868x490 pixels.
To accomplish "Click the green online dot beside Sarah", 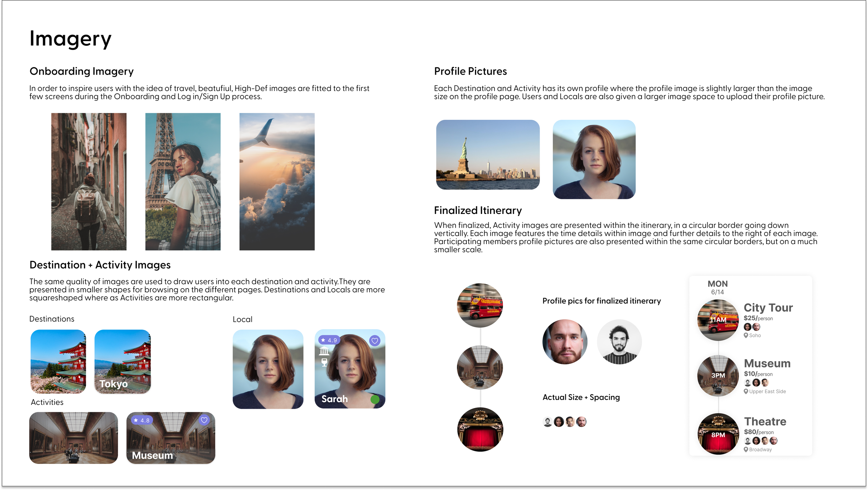I will [375, 399].
